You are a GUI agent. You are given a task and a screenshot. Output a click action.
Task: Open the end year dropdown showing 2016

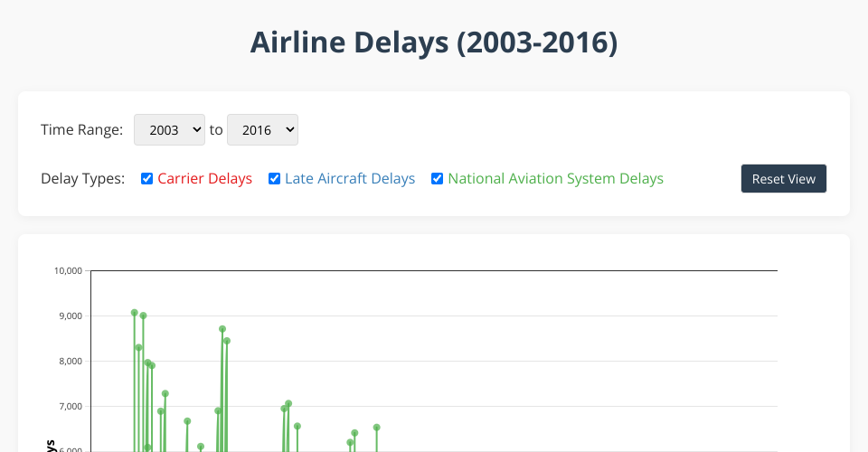tap(262, 129)
